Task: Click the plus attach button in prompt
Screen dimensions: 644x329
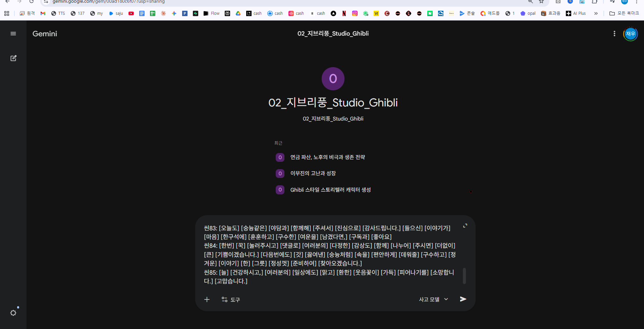Action: pyautogui.click(x=207, y=299)
